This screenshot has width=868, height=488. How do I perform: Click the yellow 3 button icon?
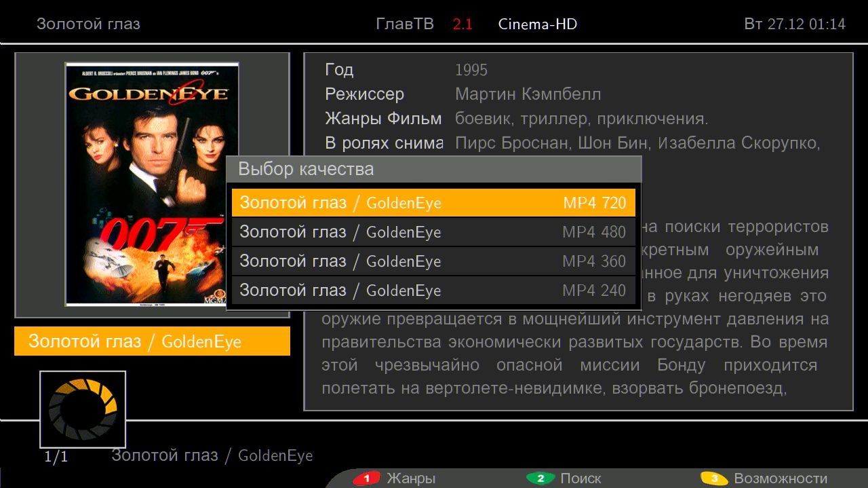click(x=714, y=478)
